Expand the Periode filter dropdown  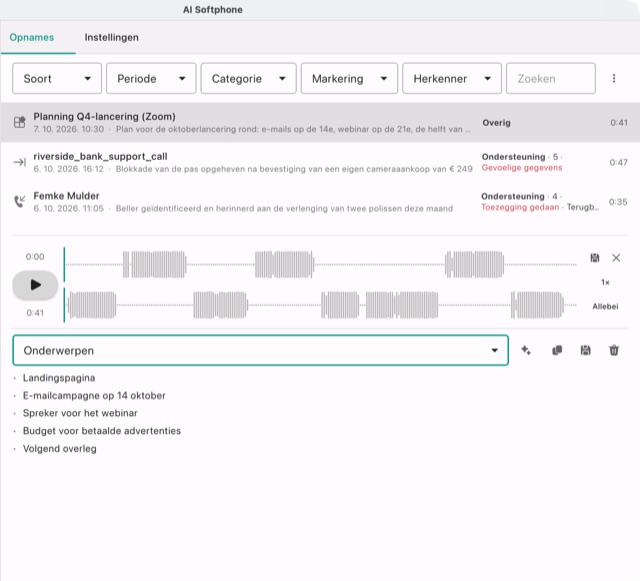(x=151, y=78)
